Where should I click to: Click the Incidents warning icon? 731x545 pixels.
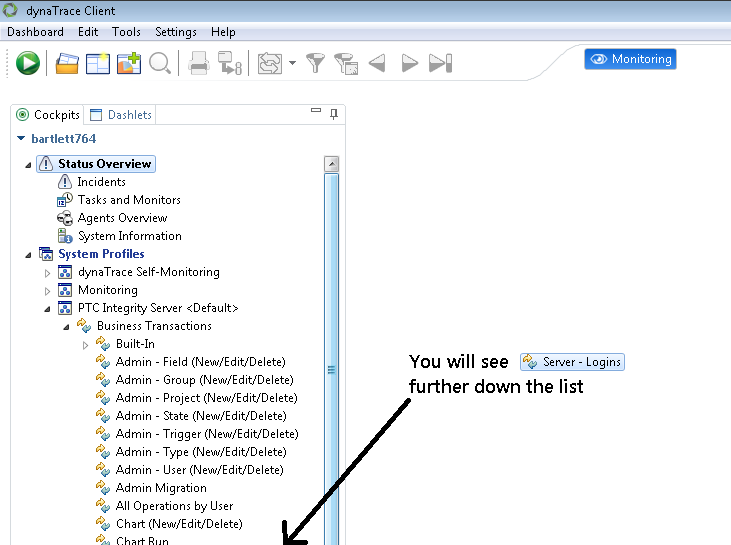click(x=65, y=182)
